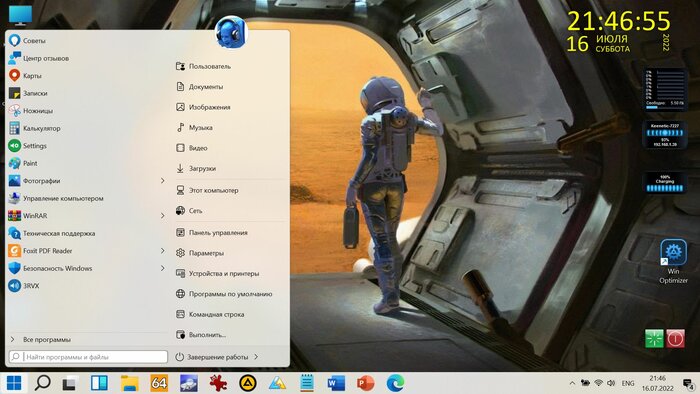Expand the WinRAR submenu arrow
Viewport: 700px width, 394px height.
point(162,216)
